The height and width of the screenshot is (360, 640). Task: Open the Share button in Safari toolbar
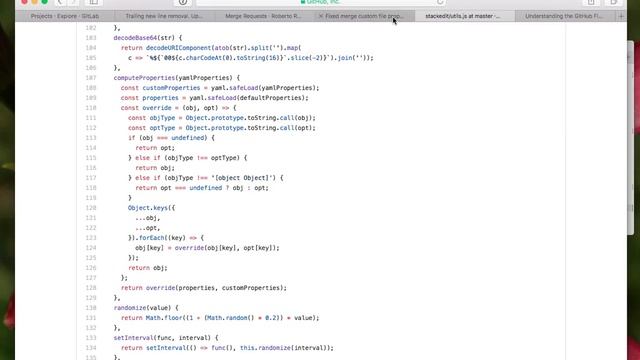tap(591, 2)
